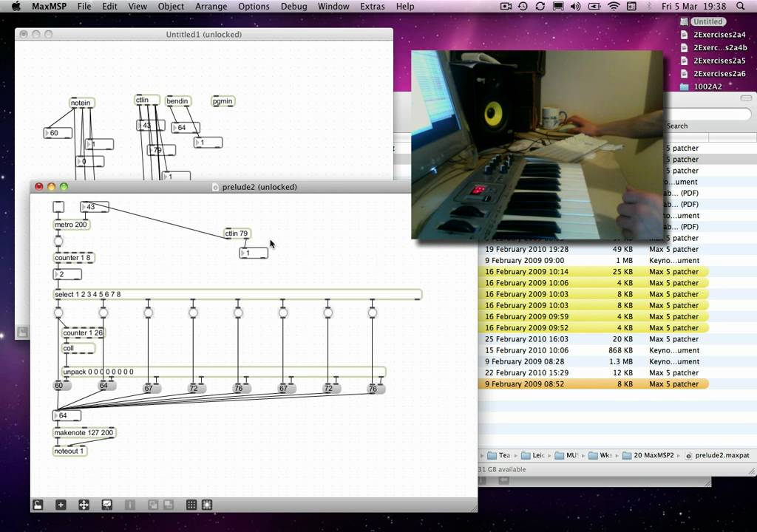The image size is (757, 532).
Task: Select Finder row dated 25 February 2010 16:03
Action: point(594,339)
